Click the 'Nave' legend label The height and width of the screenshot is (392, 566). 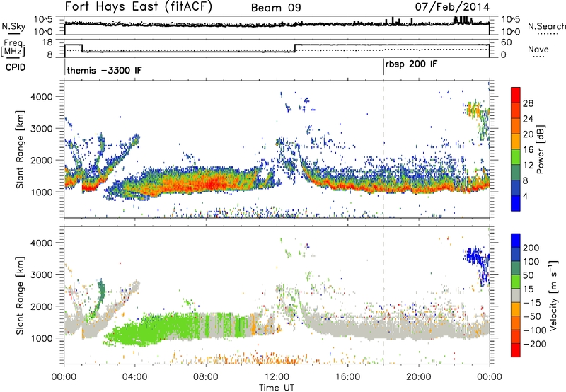538,49
